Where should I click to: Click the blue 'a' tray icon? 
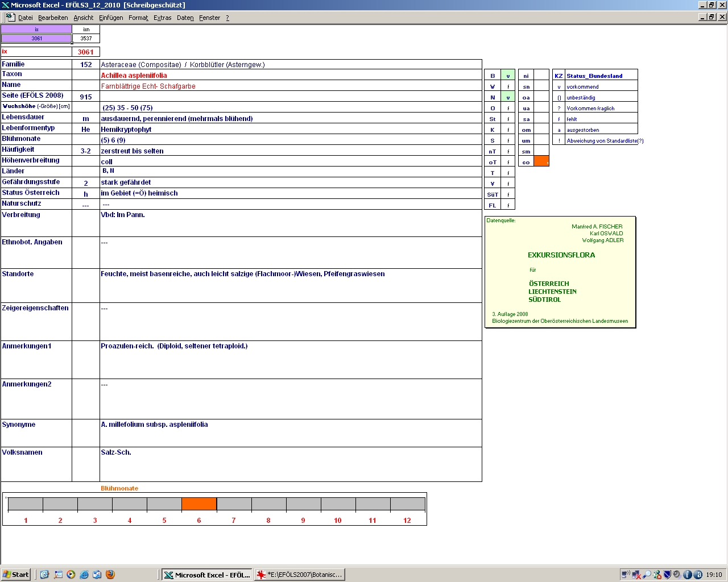tap(698, 575)
